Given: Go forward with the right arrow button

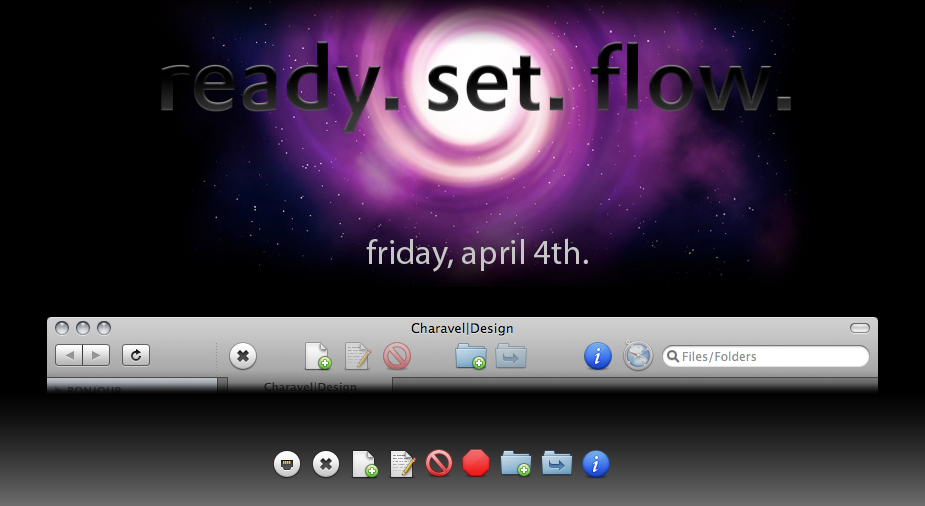Looking at the screenshot, I should (96, 356).
